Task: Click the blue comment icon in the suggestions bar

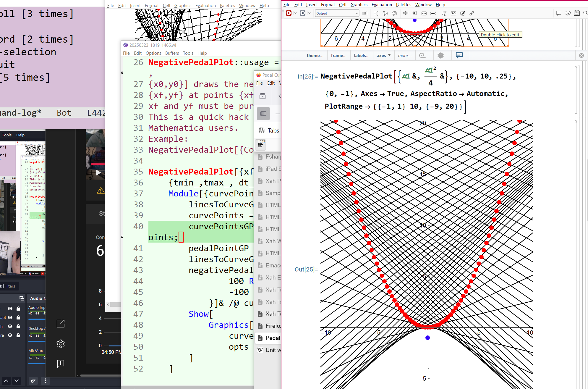Action: click(x=459, y=55)
